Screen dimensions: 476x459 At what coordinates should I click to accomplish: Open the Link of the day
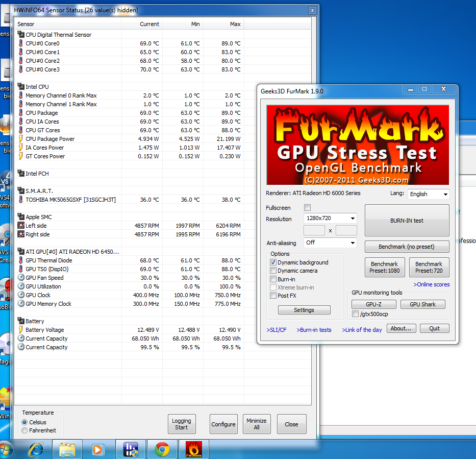click(x=362, y=330)
